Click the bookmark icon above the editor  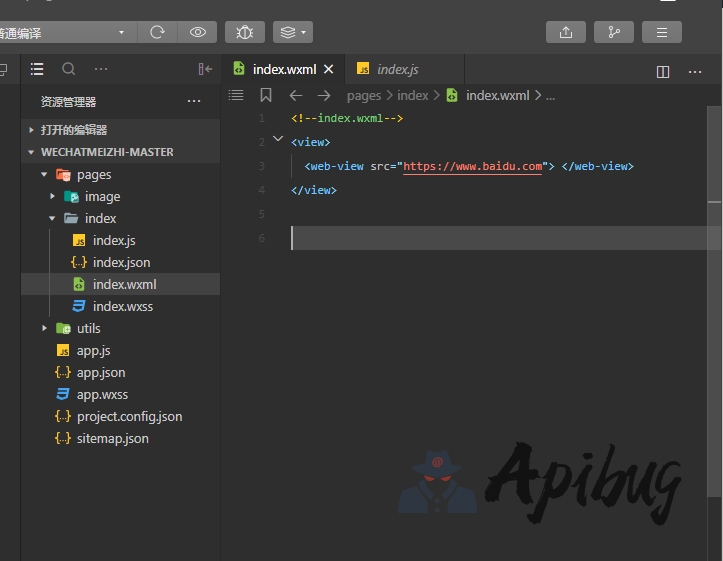266,95
